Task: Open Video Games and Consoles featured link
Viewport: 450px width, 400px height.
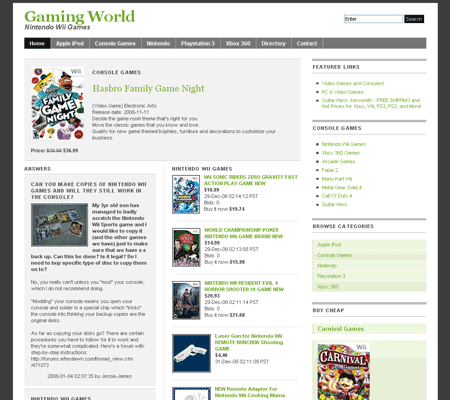Action: click(353, 83)
